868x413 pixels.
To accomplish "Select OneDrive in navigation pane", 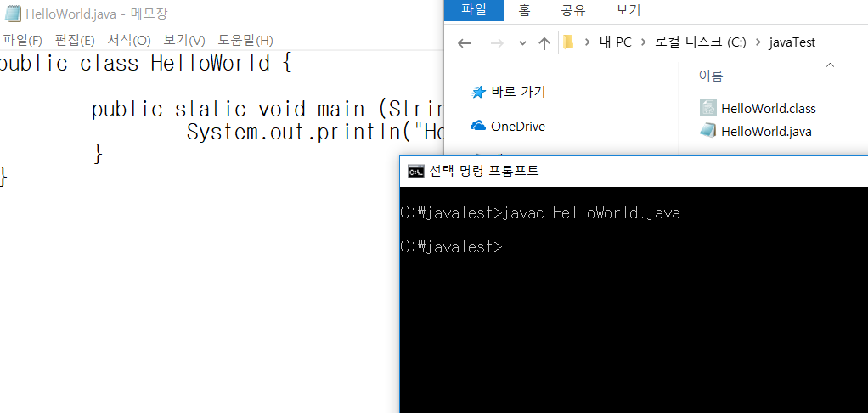I will pyautogui.click(x=518, y=127).
